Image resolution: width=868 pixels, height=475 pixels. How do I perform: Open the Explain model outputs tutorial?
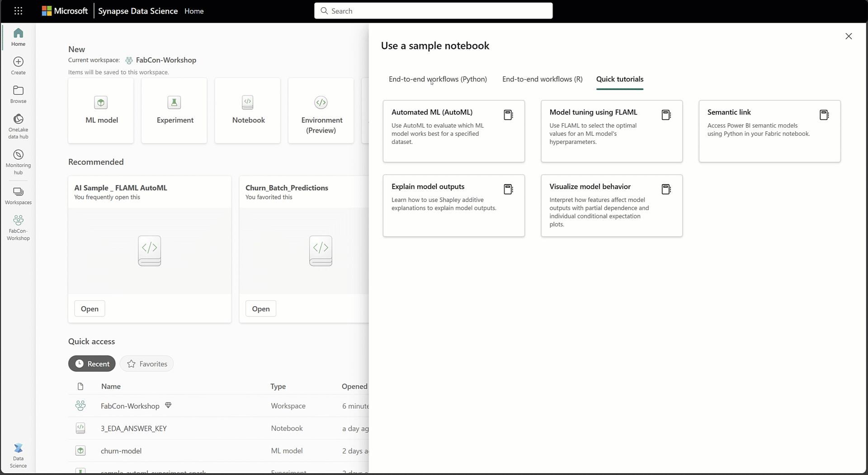454,205
